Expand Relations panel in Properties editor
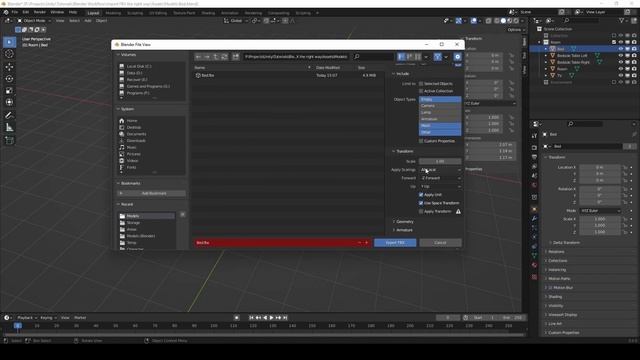 [x=555, y=252]
